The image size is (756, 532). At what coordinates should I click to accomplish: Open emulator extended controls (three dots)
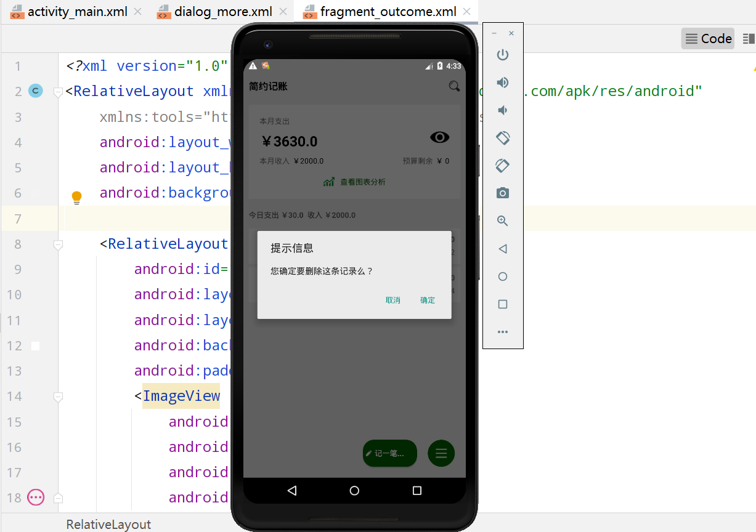[x=503, y=332]
